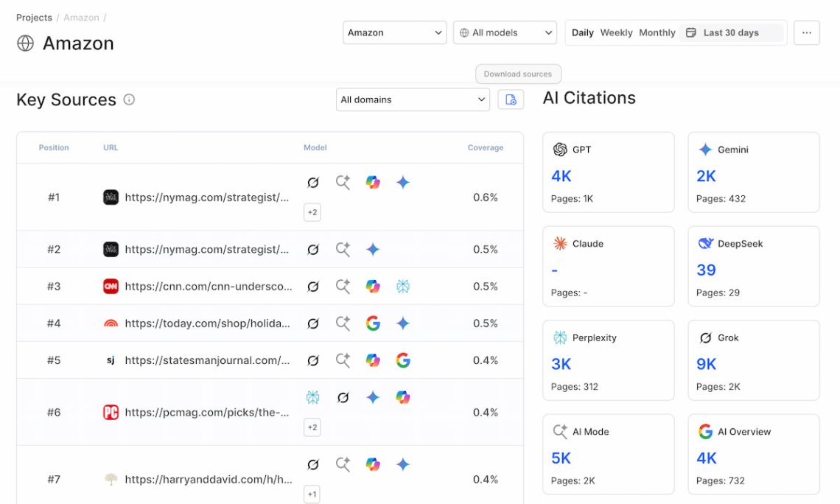The height and width of the screenshot is (504, 840).
Task: Click the Download sources button
Action: click(x=518, y=74)
